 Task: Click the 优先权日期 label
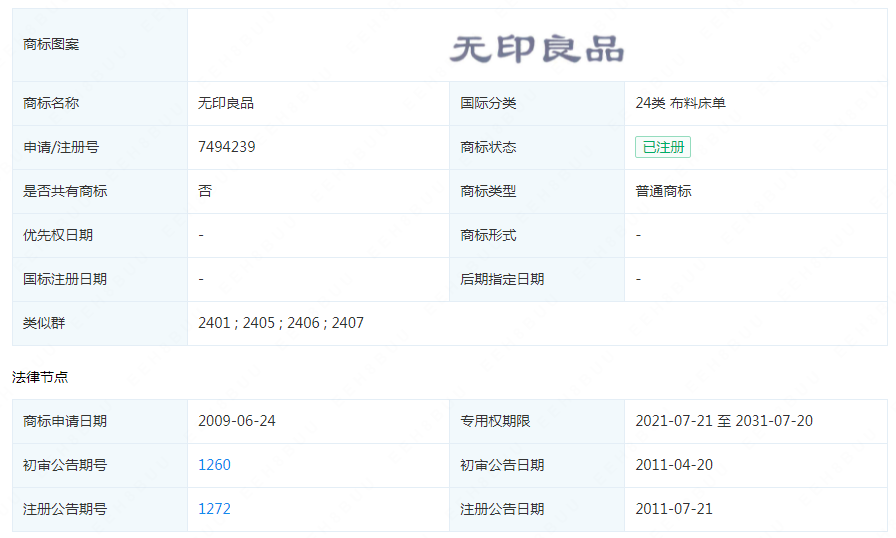[58, 235]
